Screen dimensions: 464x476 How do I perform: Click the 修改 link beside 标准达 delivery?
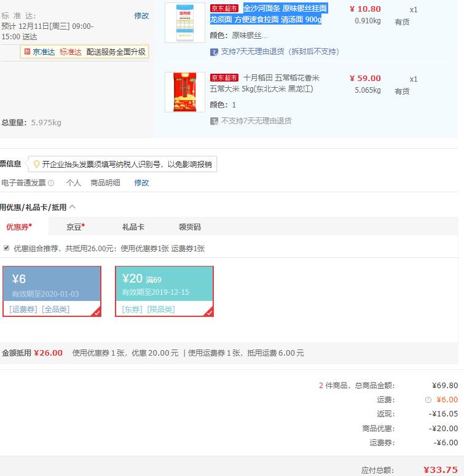pyautogui.click(x=141, y=15)
